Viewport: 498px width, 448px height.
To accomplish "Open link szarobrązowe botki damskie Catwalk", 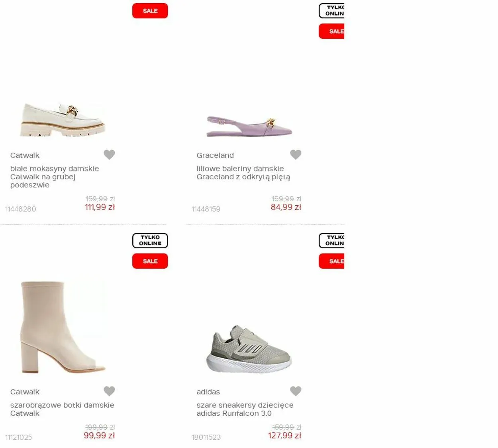I will [62, 409].
